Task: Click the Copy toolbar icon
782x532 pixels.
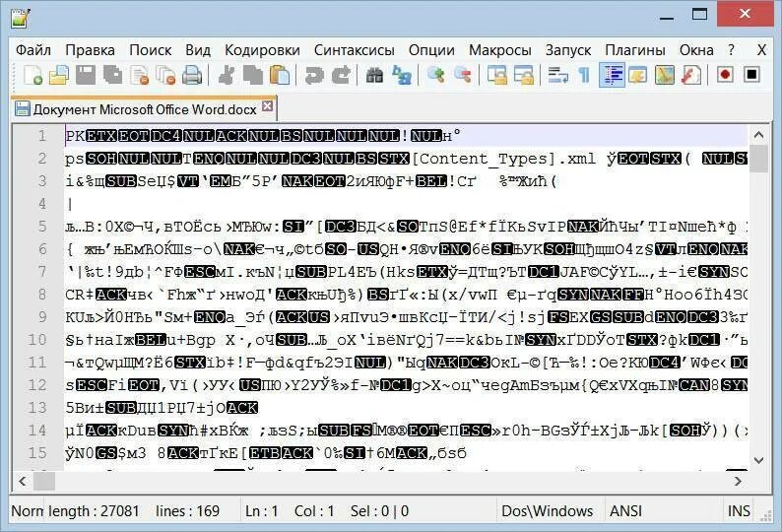Action: [253, 75]
